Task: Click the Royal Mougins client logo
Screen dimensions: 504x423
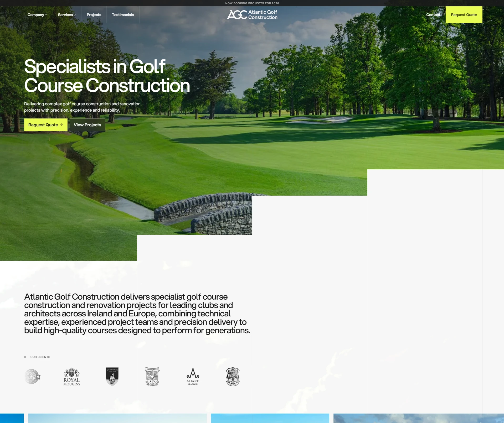Action: point(71,377)
